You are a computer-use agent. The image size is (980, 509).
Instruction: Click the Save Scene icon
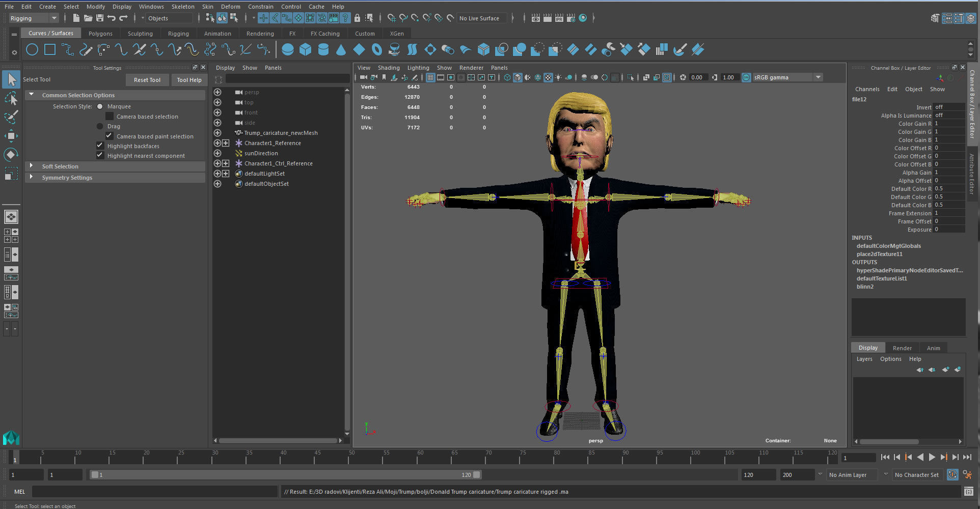point(99,18)
